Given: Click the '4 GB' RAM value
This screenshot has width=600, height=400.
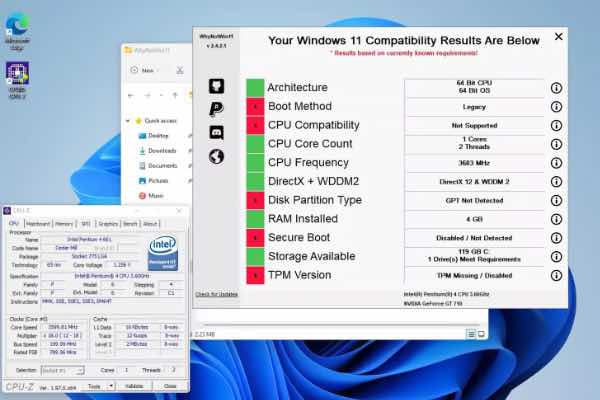Looking at the screenshot, I should pos(474,219).
